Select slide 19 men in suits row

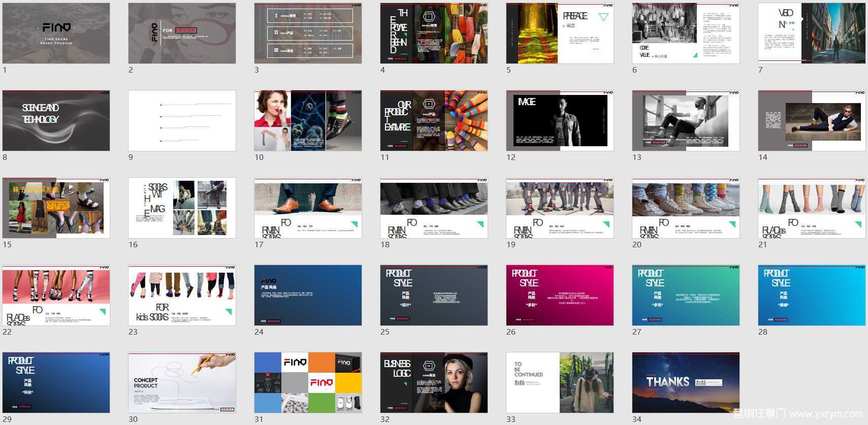click(x=560, y=208)
